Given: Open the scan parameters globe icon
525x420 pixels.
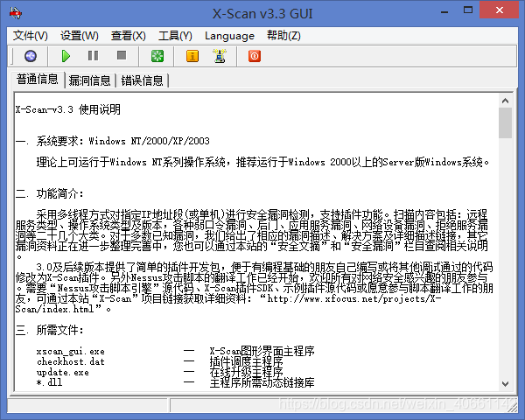Looking at the screenshot, I should point(31,56).
